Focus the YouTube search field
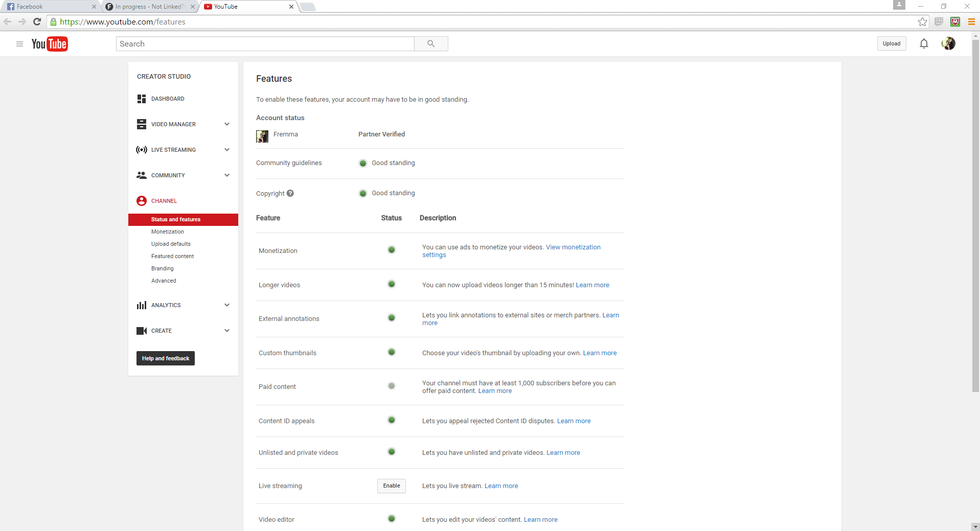This screenshot has height=531, width=980. tap(265, 44)
